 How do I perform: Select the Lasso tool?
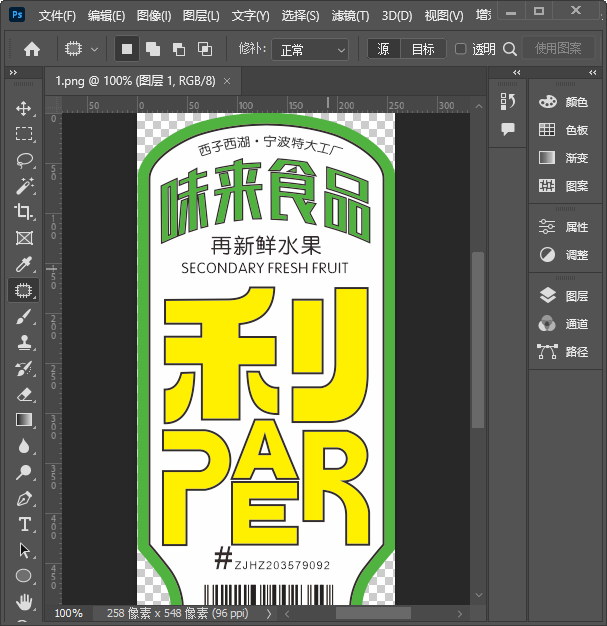pyautogui.click(x=24, y=160)
